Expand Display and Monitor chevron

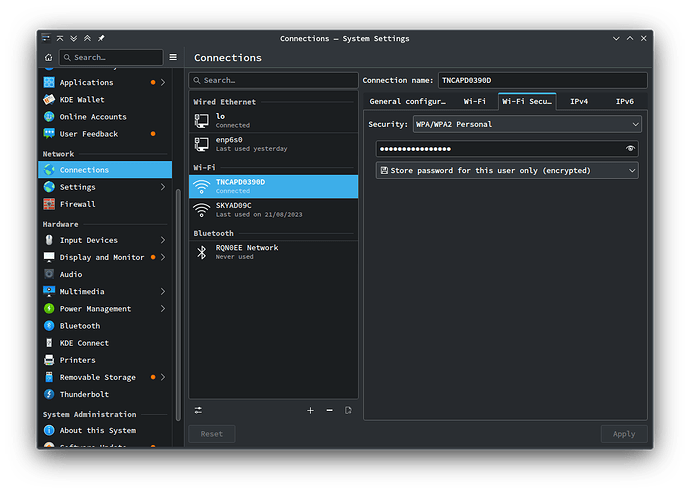(x=163, y=257)
